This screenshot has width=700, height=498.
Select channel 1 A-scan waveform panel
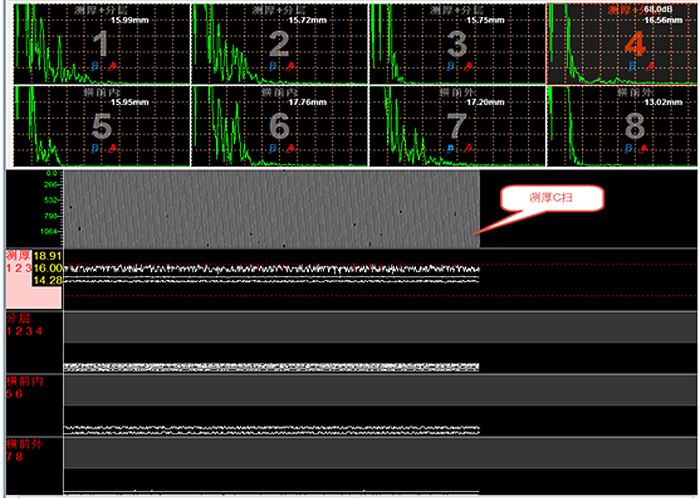(100, 43)
